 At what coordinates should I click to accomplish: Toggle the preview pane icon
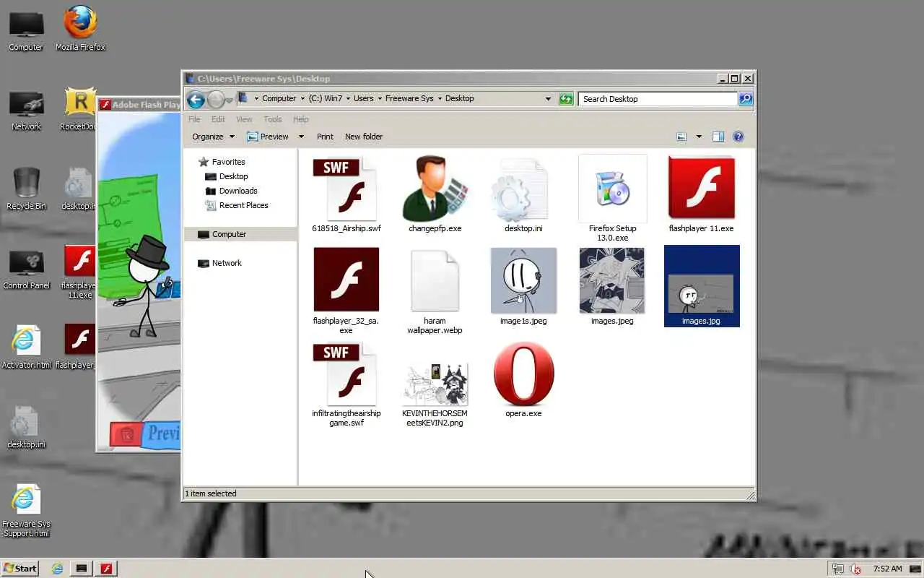tap(718, 137)
